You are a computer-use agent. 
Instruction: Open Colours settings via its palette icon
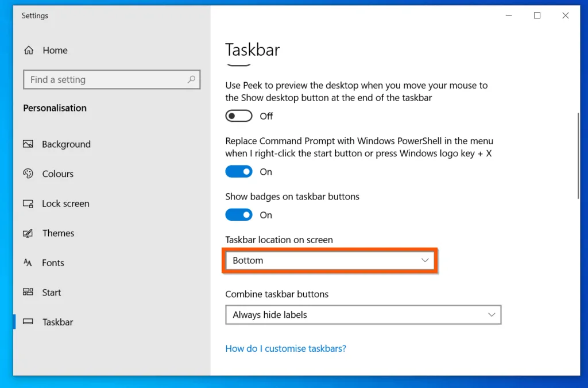click(29, 174)
